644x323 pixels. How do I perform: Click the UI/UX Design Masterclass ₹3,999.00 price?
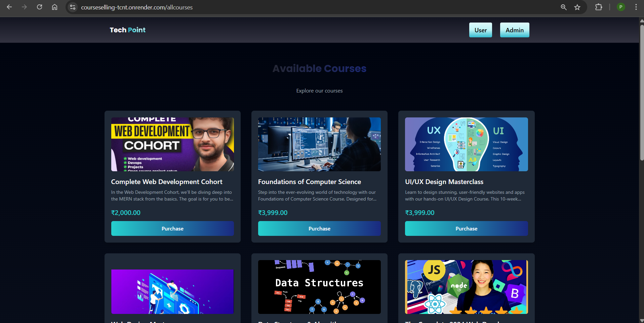coord(419,213)
